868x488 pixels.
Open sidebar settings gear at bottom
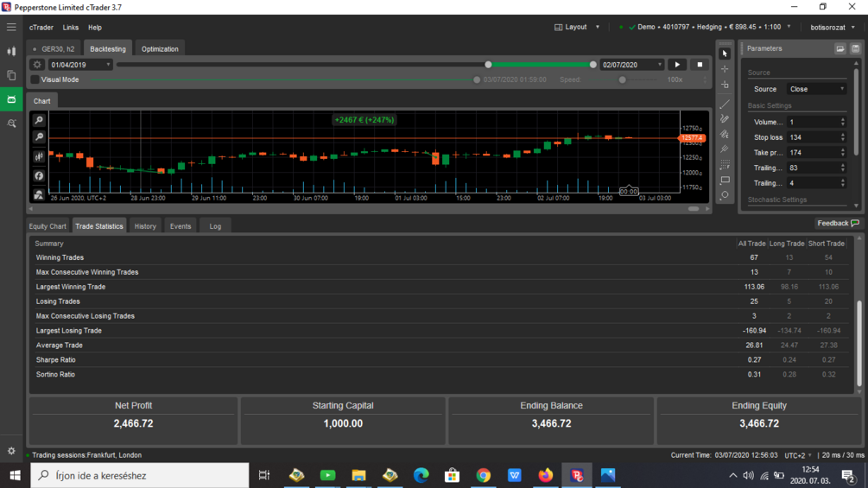pos(11,451)
